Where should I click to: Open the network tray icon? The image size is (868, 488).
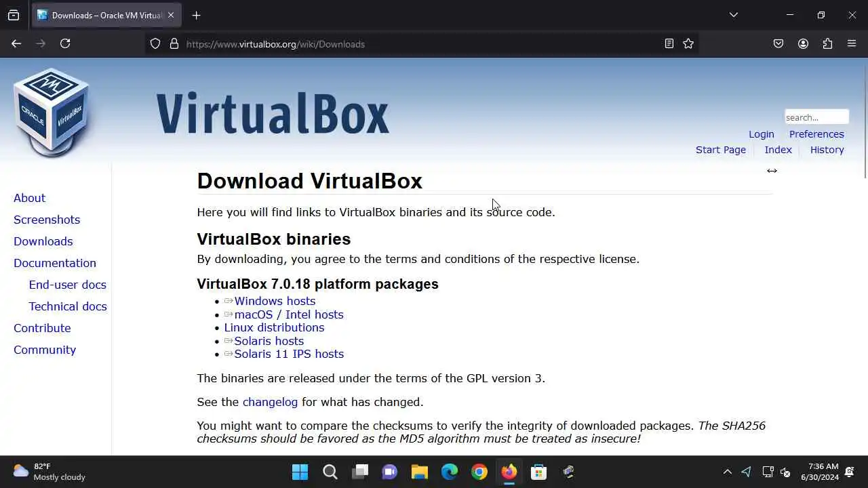[x=768, y=472]
